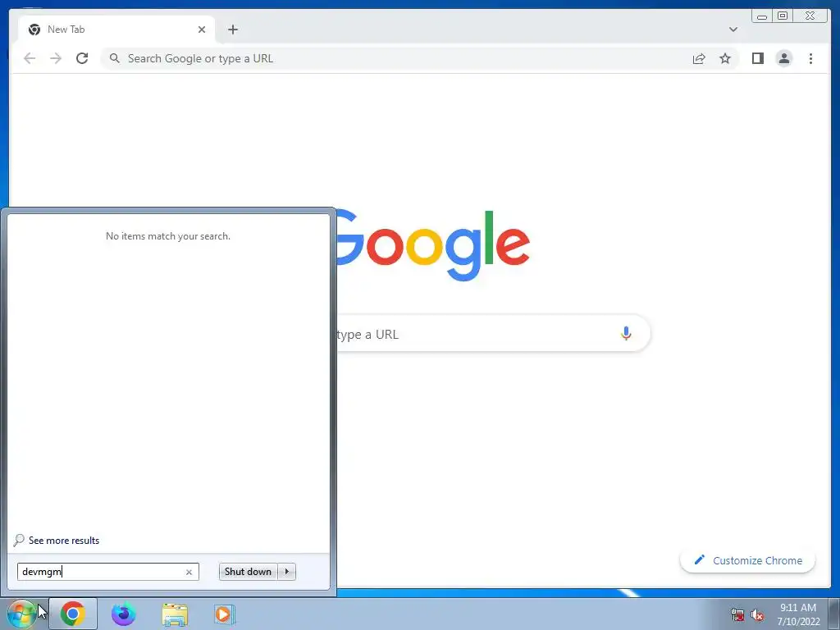Click the Chrome forward arrow
Screen dimensions: 840x630
coord(56,58)
